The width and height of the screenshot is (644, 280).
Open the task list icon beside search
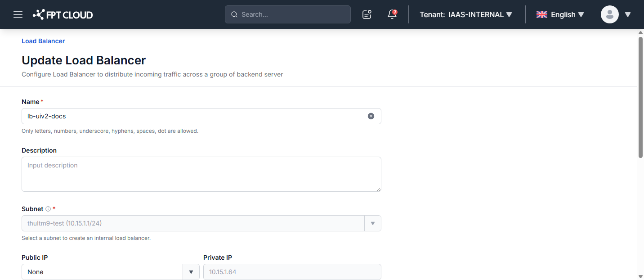[x=367, y=14]
